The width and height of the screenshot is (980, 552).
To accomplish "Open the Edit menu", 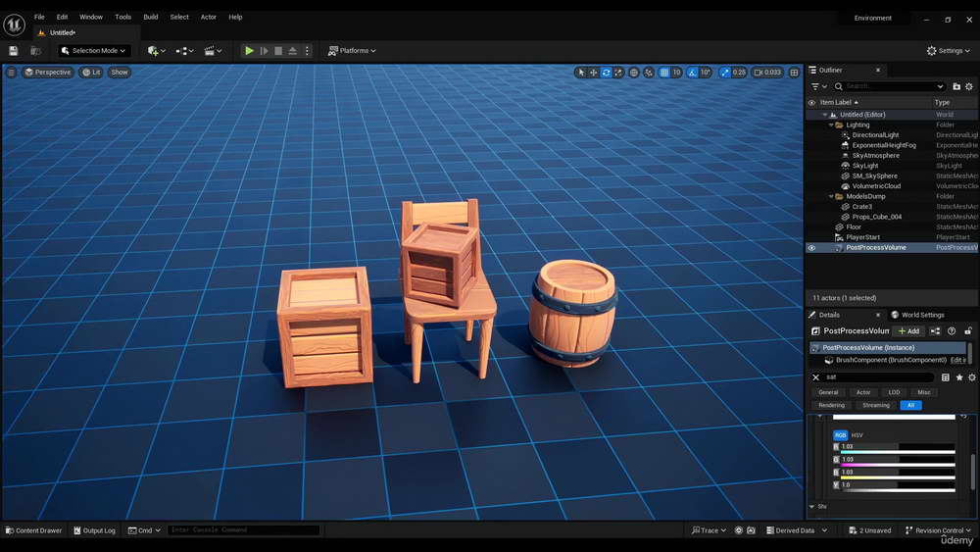I will pyautogui.click(x=62, y=17).
